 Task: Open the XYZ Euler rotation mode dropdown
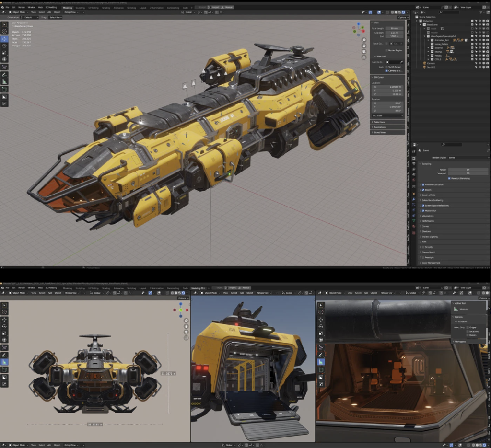pyautogui.click(x=387, y=116)
